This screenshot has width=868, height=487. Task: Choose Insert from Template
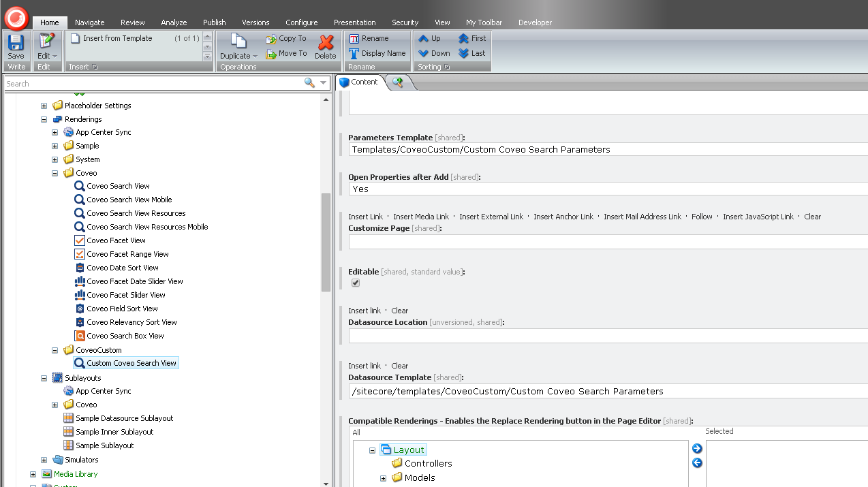pyautogui.click(x=112, y=39)
